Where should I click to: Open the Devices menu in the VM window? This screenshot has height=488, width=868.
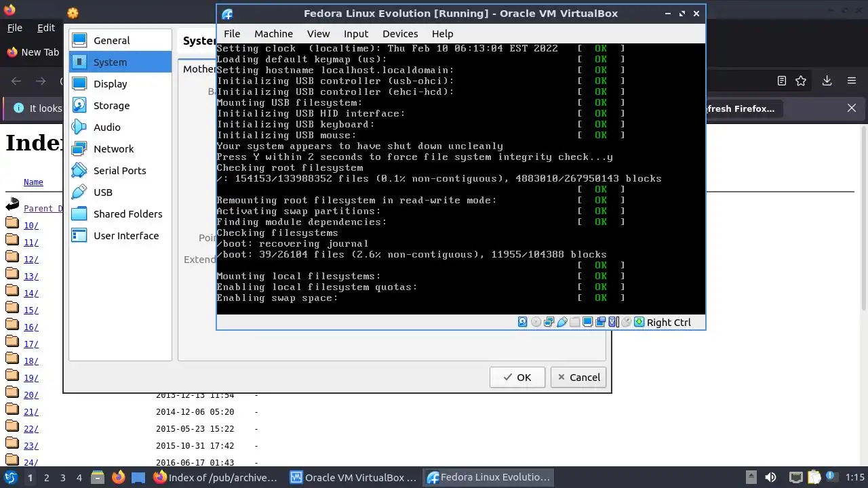(400, 34)
